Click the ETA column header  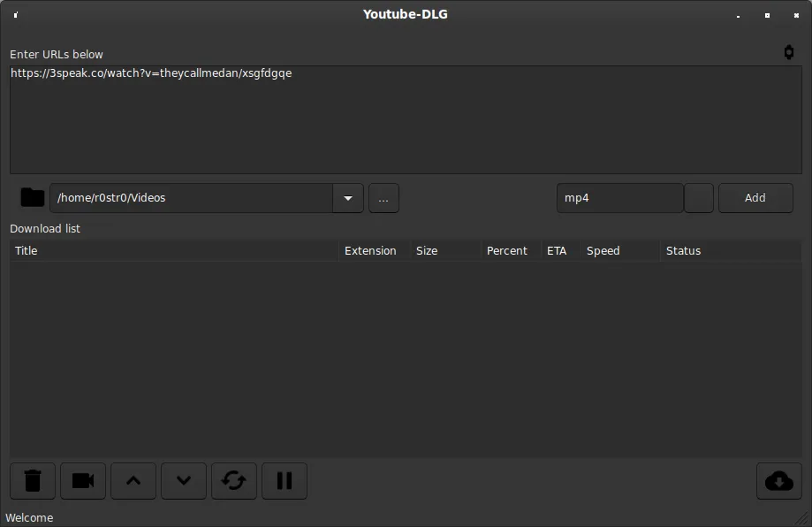(561, 251)
